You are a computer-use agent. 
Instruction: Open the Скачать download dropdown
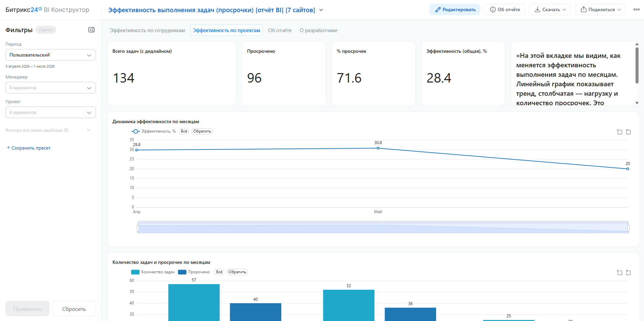(x=550, y=9)
